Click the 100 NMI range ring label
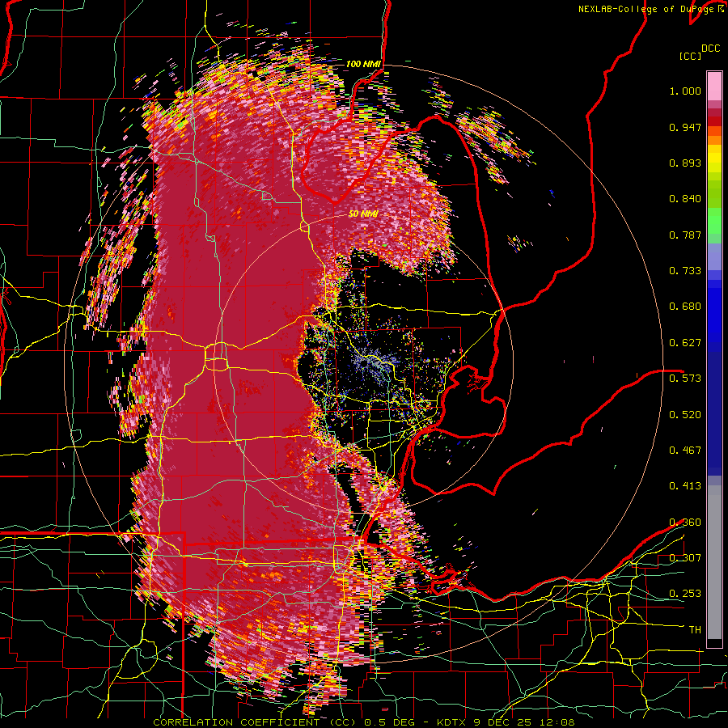The height and width of the screenshot is (728, 728). click(363, 64)
